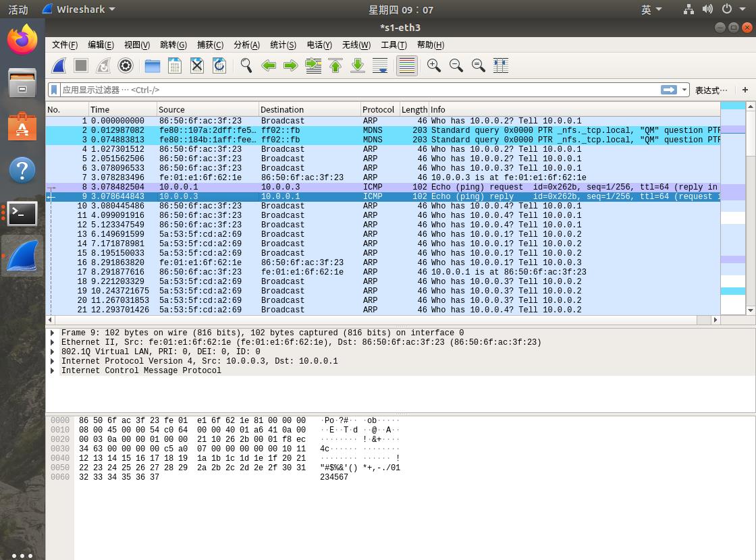Open the 编辑(E) menu
This screenshot has width=756, height=560.
101,45
